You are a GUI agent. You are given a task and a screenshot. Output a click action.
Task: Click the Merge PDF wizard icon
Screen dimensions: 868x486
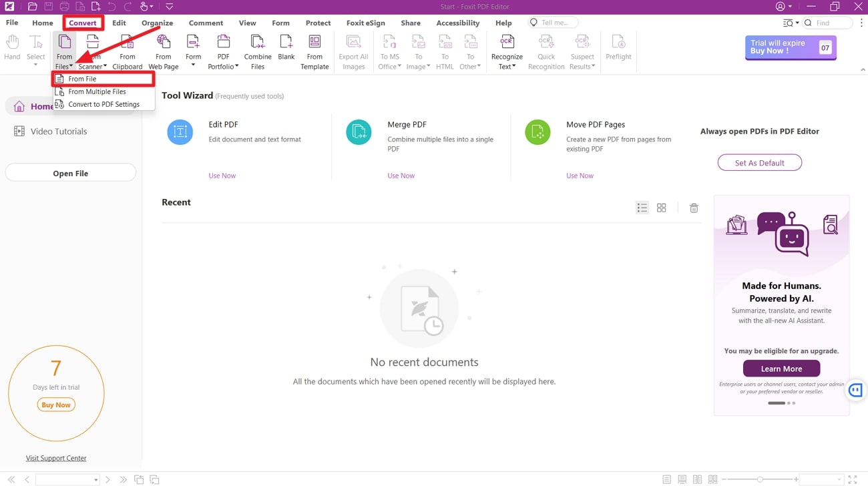(359, 132)
